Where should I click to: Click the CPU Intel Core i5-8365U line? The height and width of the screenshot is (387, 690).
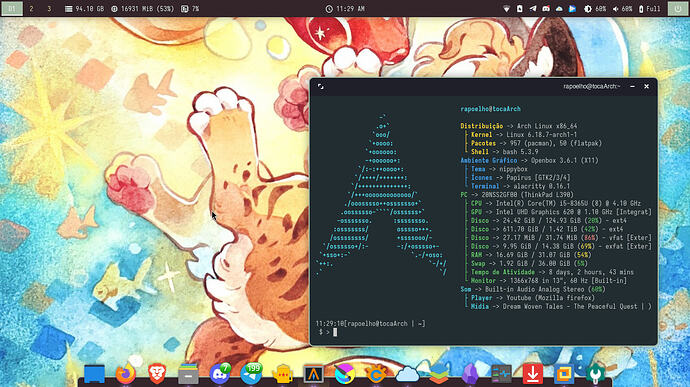[556, 203]
